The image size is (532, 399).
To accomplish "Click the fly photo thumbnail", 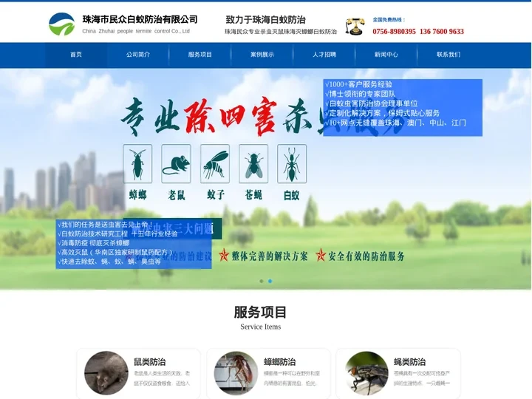I will click(366, 374).
